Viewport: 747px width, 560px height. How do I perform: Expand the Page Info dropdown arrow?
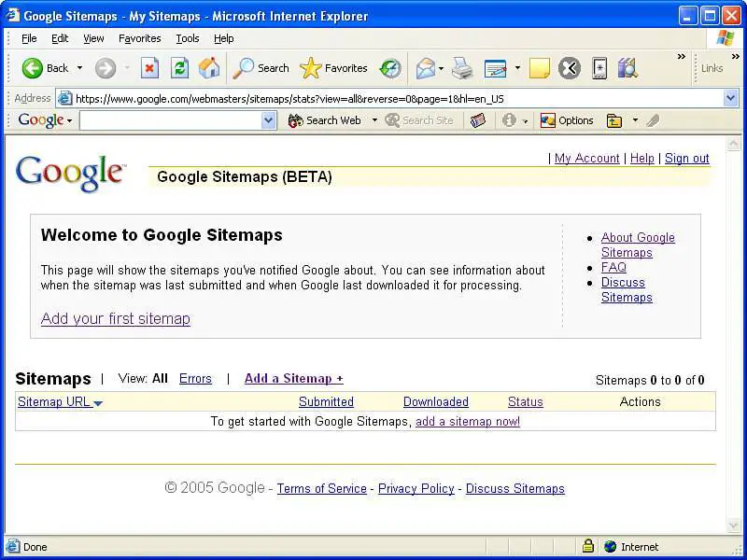(525, 121)
